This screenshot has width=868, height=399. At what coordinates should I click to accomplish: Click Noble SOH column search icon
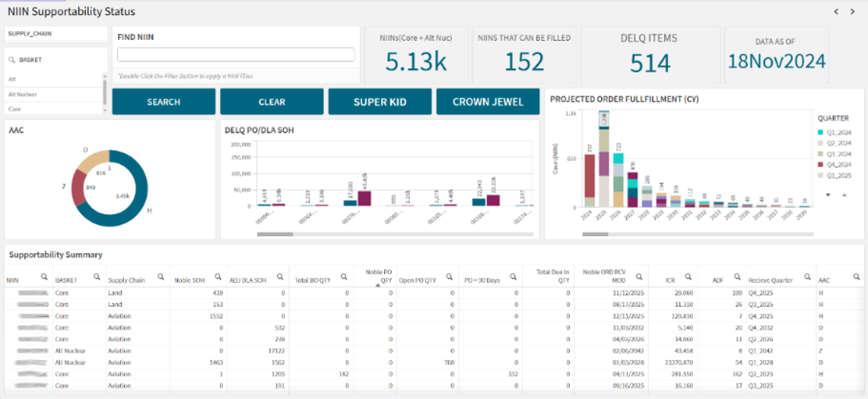218,277
